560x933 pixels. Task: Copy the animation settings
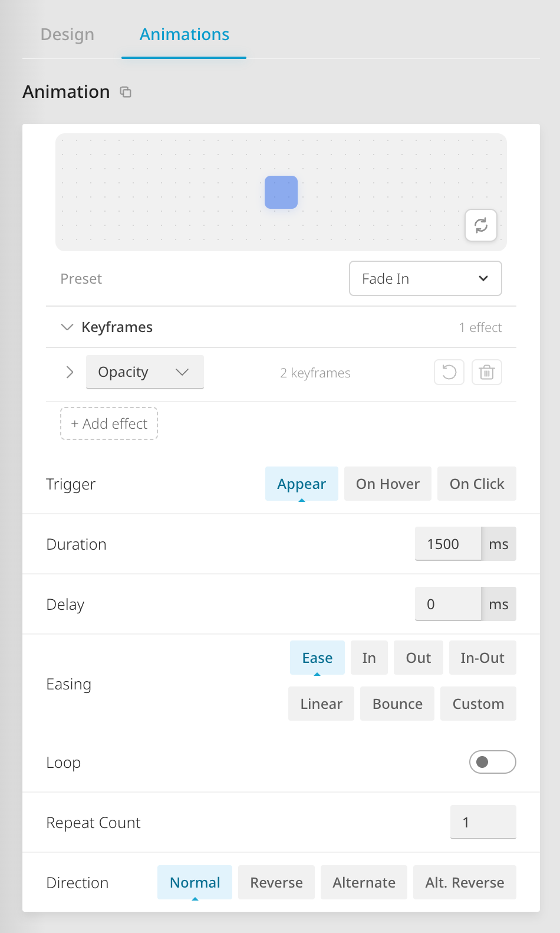coord(125,92)
